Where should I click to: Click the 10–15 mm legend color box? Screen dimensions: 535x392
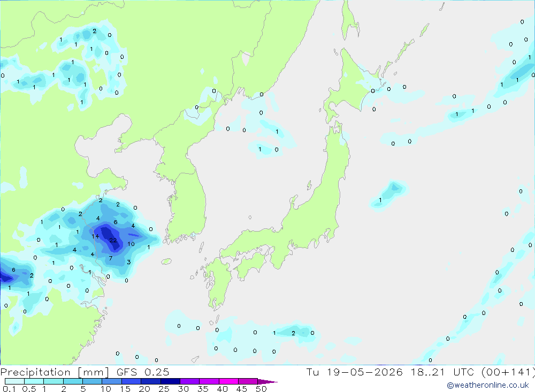112,381
